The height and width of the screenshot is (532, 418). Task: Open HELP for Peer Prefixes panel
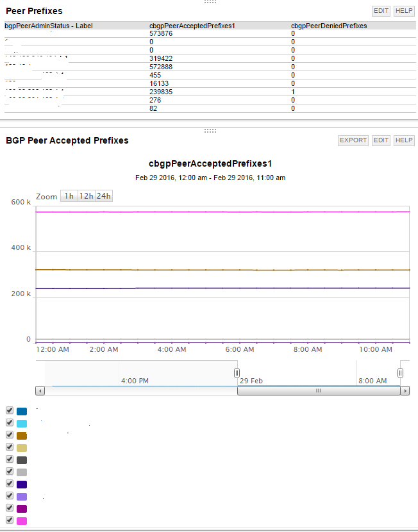pyautogui.click(x=404, y=11)
